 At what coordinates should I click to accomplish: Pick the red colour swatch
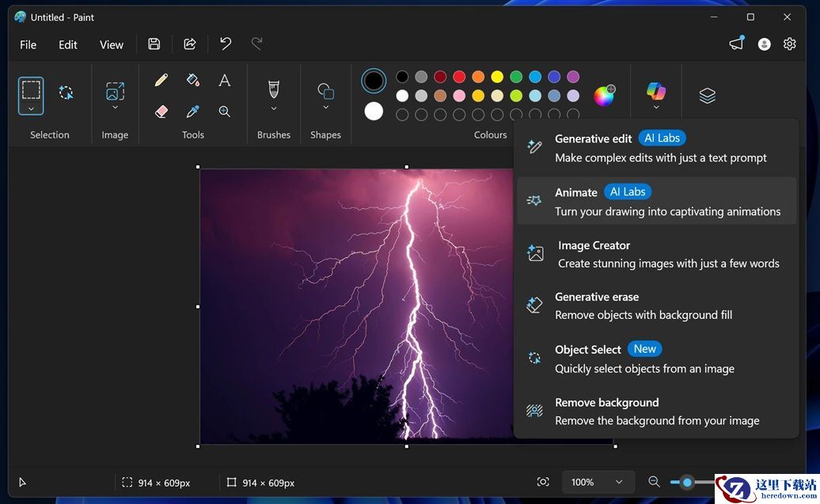[459, 77]
